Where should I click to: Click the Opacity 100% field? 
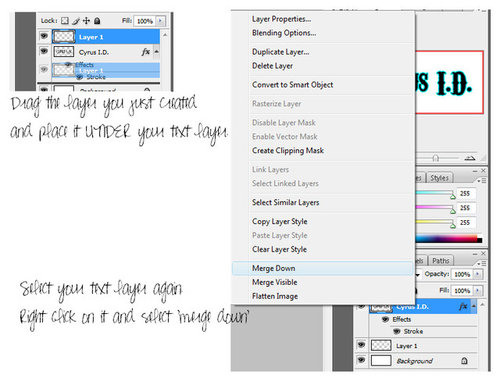pyautogui.click(x=462, y=274)
